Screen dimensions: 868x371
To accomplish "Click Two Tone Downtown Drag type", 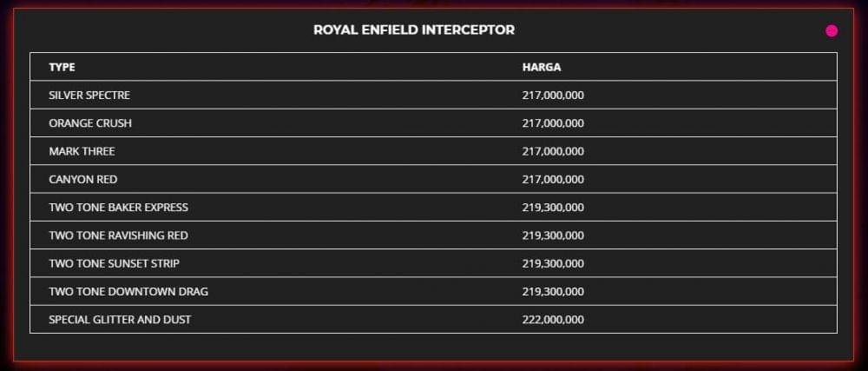I will coord(128,292).
